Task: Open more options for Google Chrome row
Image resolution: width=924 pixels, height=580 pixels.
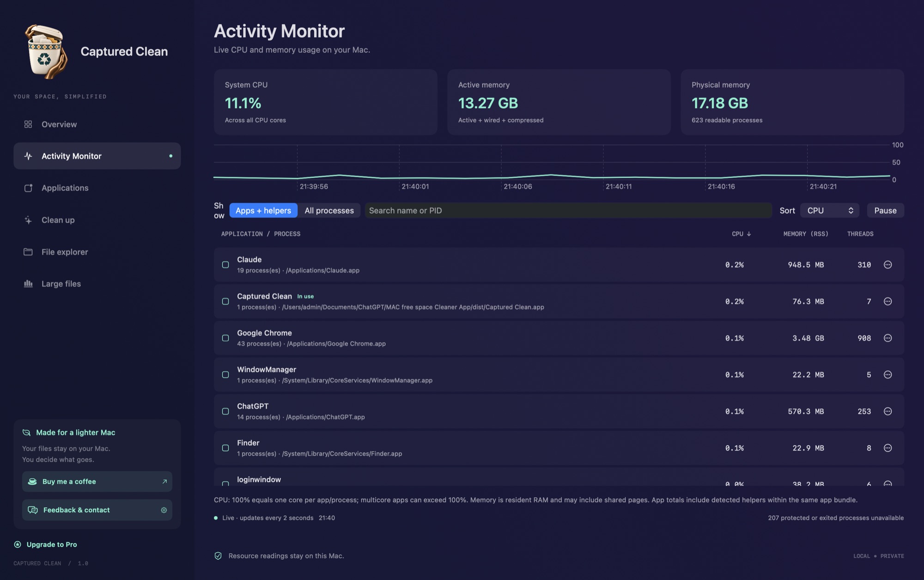Action: pos(888,338)
